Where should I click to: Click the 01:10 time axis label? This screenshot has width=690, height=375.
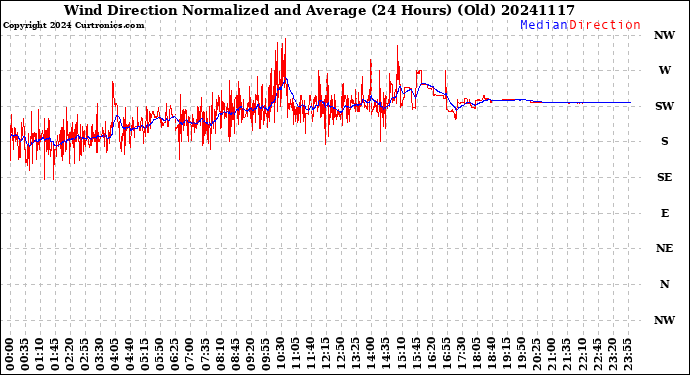point(40,354)
